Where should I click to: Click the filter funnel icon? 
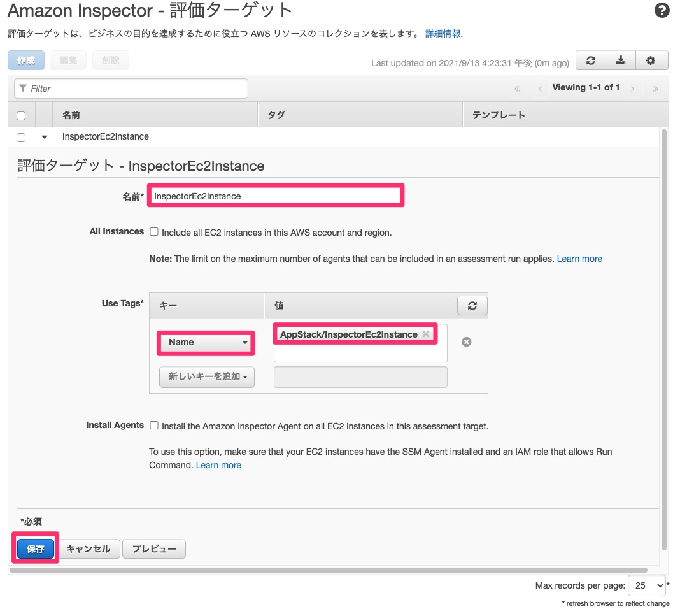coord(22,88)
